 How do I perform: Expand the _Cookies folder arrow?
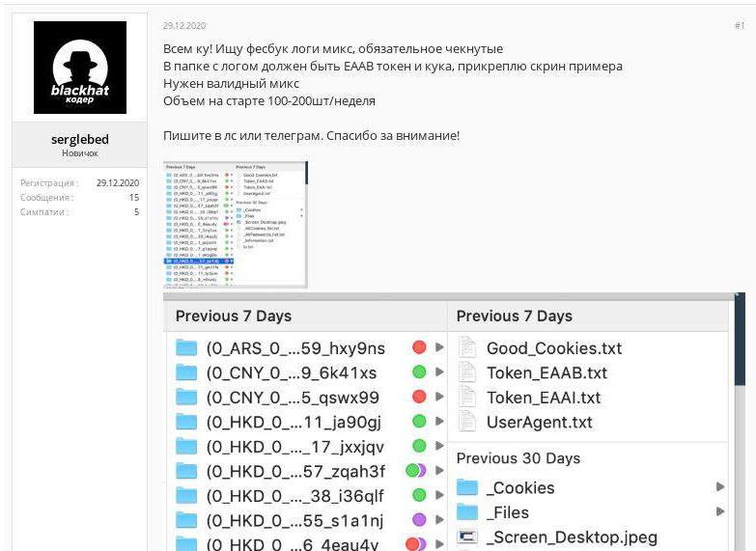[720, 487]
